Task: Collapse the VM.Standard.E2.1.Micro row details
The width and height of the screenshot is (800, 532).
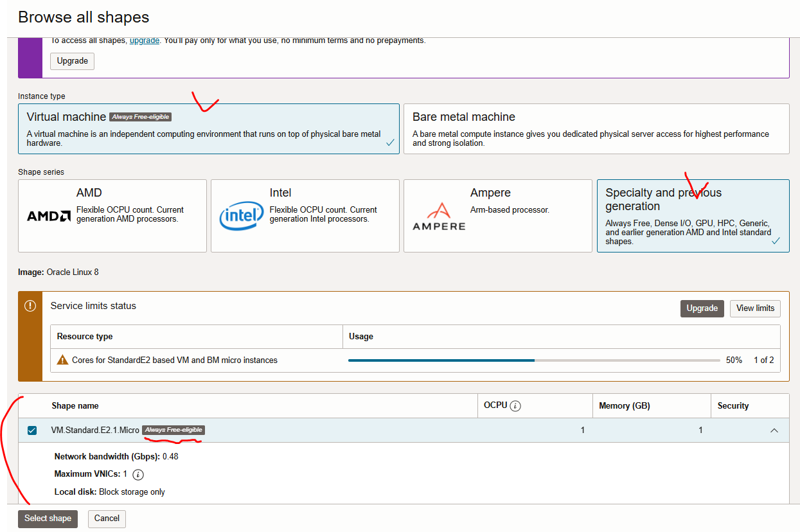Action: click(774, 430)
